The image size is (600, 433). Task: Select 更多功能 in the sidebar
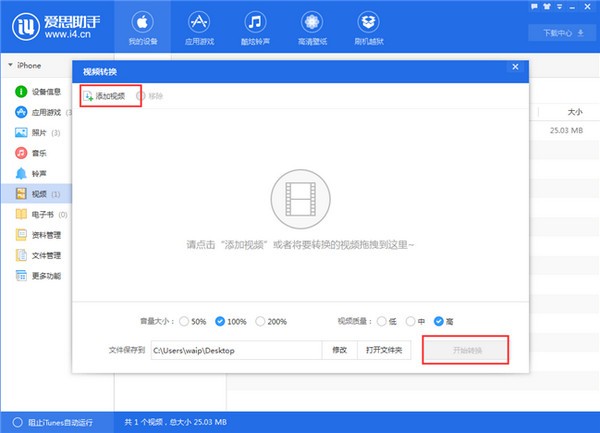click(38, 276)
